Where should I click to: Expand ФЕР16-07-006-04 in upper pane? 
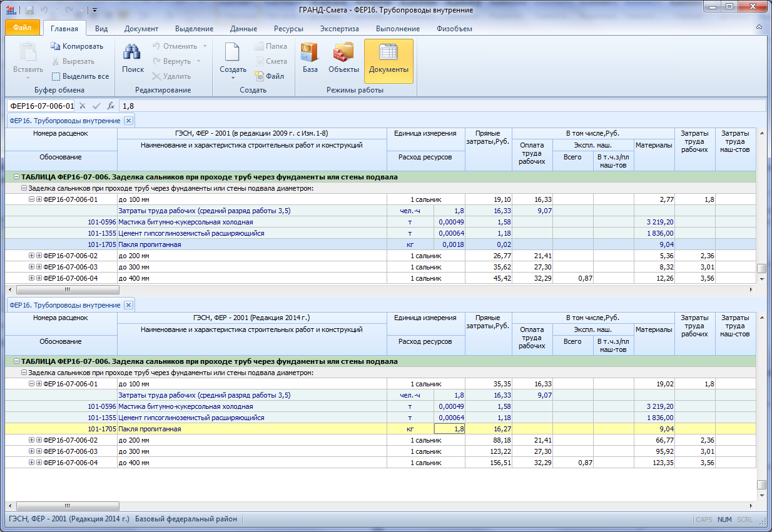click(x=31, y=278)
